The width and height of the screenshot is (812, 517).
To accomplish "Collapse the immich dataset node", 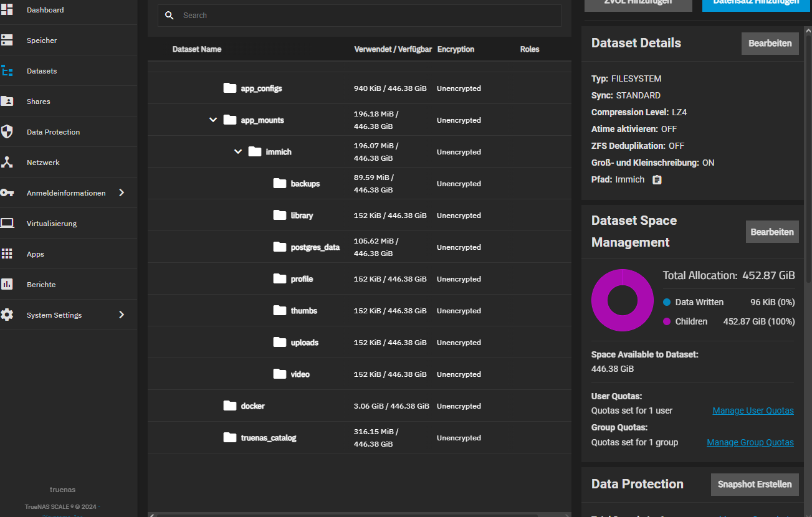I will pyautogui.click(x=238, y=152).
